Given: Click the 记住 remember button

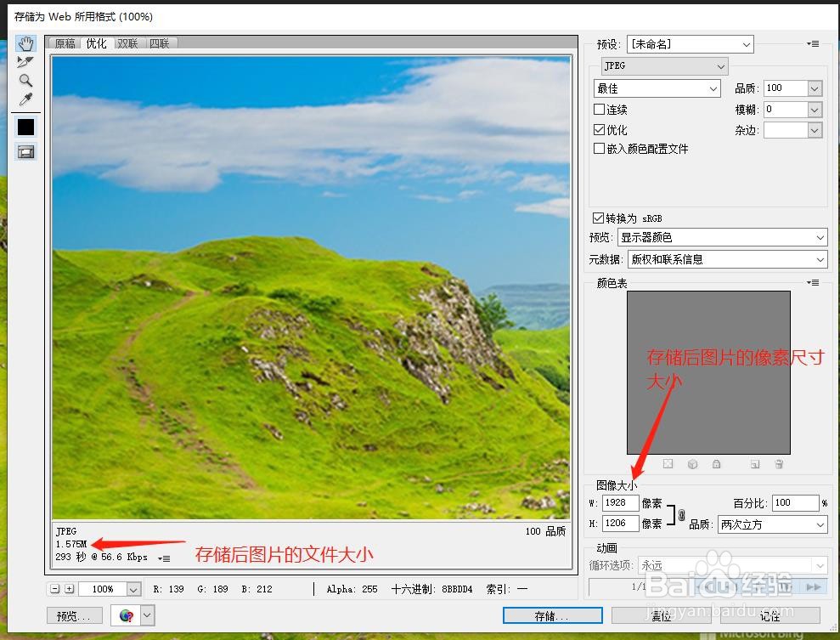Looking at the screenshot, I should point(770,616).
